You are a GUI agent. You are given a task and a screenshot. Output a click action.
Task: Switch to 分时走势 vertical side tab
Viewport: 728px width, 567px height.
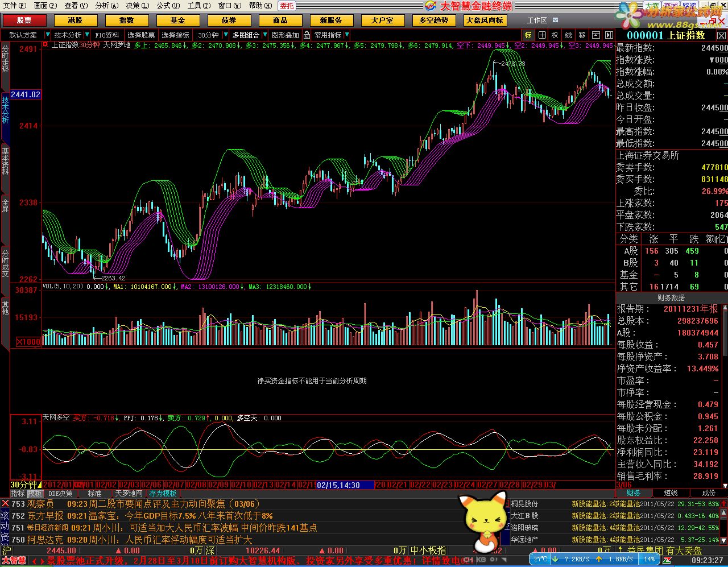[5, 59]
